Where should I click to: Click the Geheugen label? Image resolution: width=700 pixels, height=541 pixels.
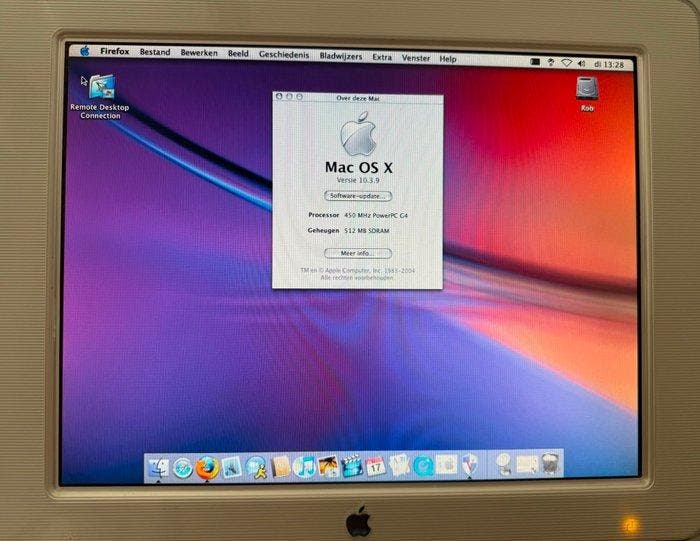pyautogui.click(x=323, y=230)
